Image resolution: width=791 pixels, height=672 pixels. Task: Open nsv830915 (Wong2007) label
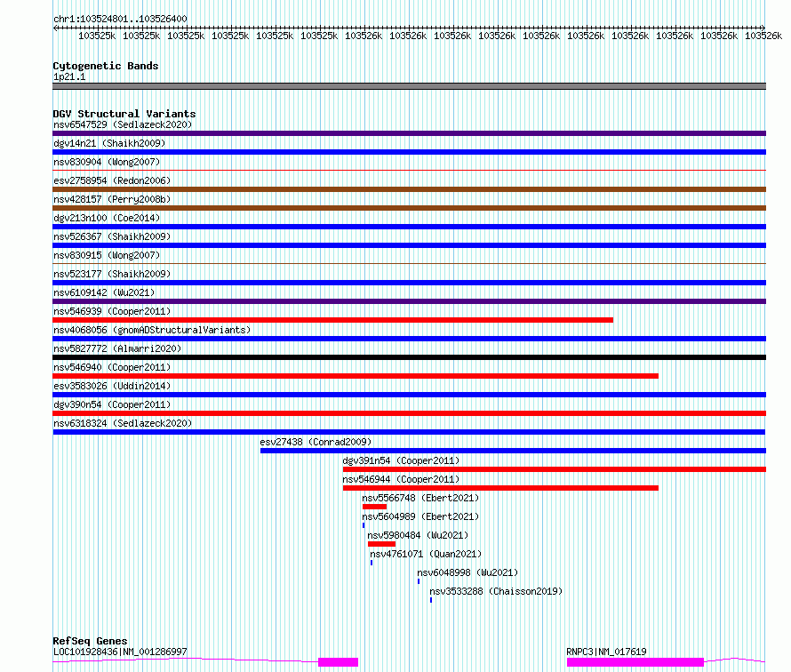pos(107,255)
